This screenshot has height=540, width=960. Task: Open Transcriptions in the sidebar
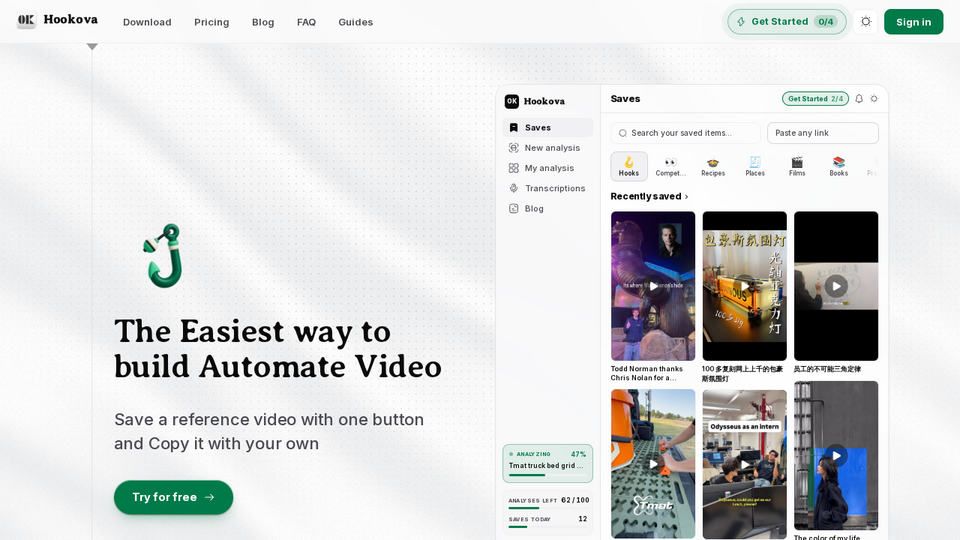click(548, 188)
